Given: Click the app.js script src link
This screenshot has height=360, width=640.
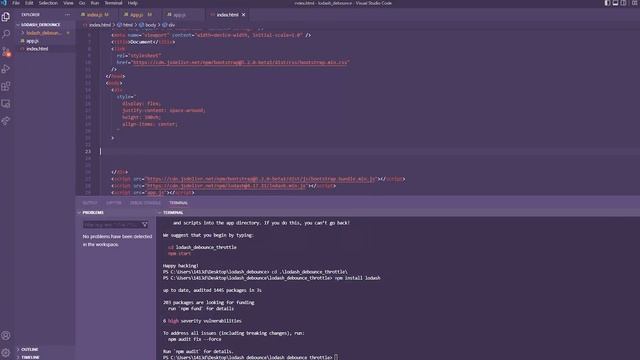Looking at the screenshot, I should tap(155, 193).
